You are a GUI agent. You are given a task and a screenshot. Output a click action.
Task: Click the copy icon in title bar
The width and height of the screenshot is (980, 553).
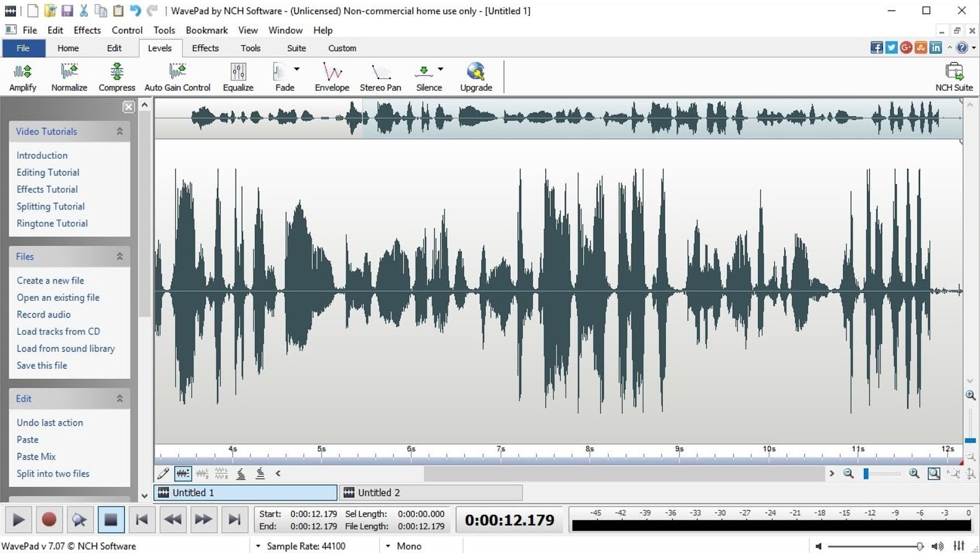pos(101,11)
